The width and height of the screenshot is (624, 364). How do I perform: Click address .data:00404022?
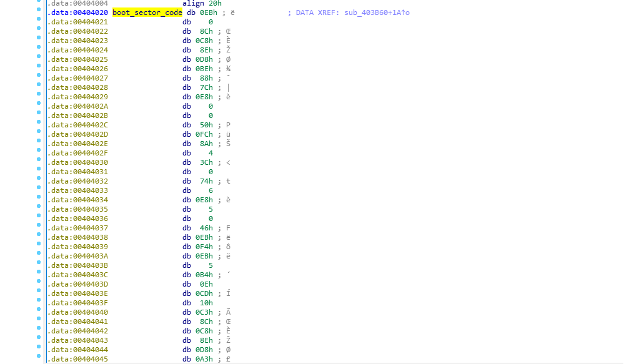77,31
